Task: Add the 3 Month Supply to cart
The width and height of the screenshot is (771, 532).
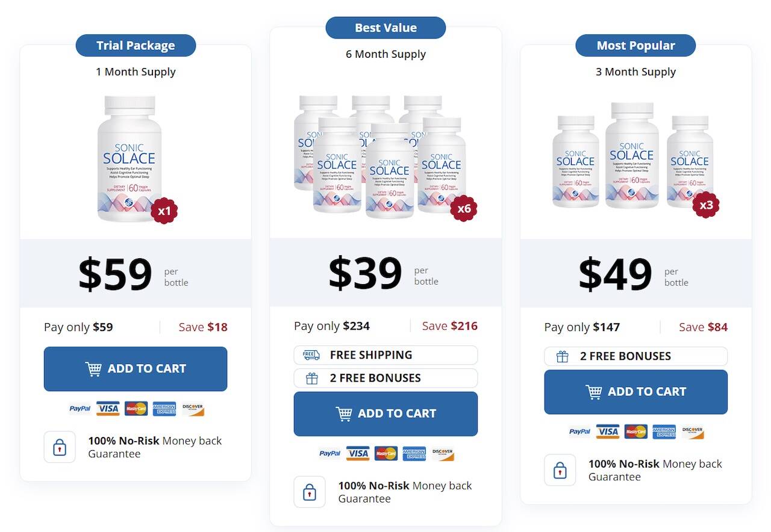Action: tap(635, 392)
